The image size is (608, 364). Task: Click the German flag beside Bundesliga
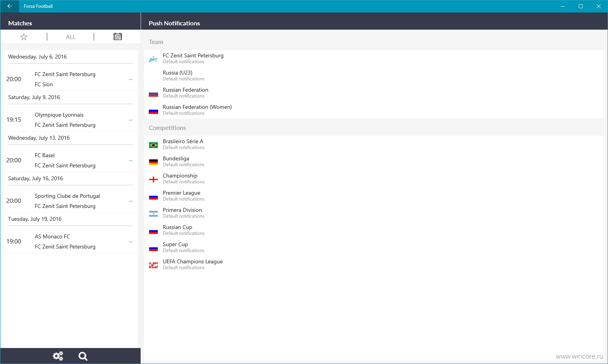pos(153,162)
